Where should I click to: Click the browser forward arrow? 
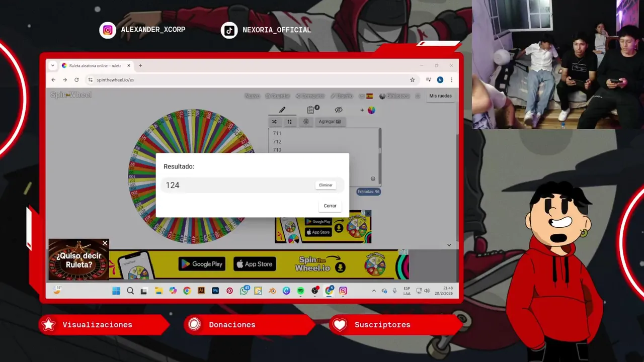(x=65, y=80)
